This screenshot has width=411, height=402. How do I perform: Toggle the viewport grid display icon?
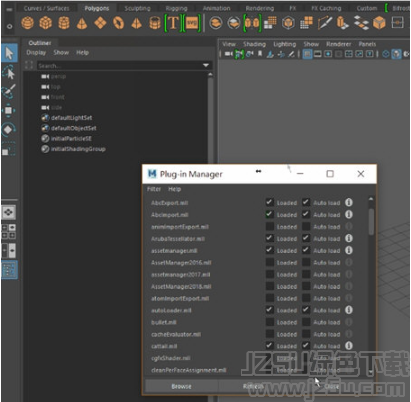tap(307, 54)
